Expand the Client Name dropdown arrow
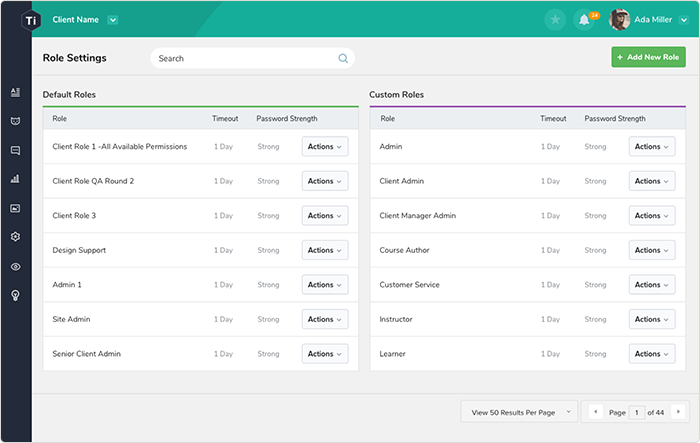700x443 pixels. [x=112, y=19]
